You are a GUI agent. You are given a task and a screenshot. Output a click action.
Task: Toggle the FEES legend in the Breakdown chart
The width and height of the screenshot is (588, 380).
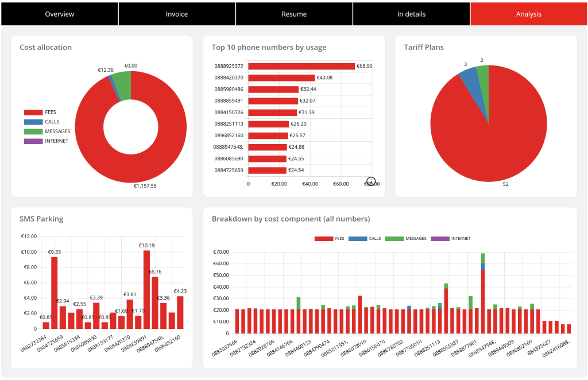click(x=329, y=238)
